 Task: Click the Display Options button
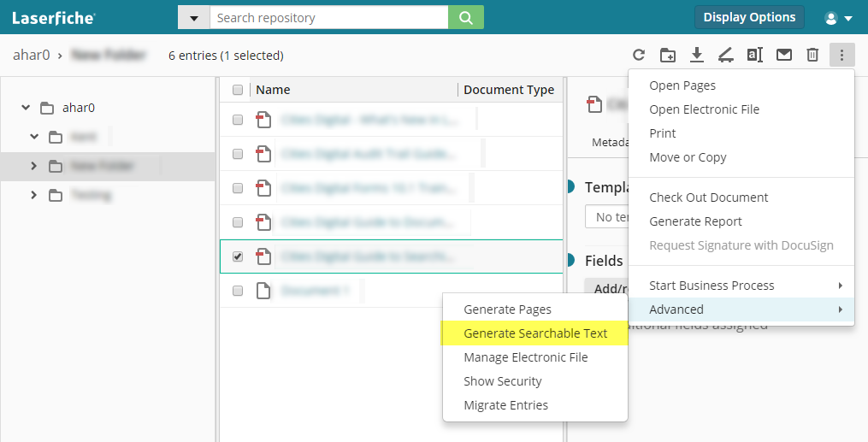pos(748,17)
